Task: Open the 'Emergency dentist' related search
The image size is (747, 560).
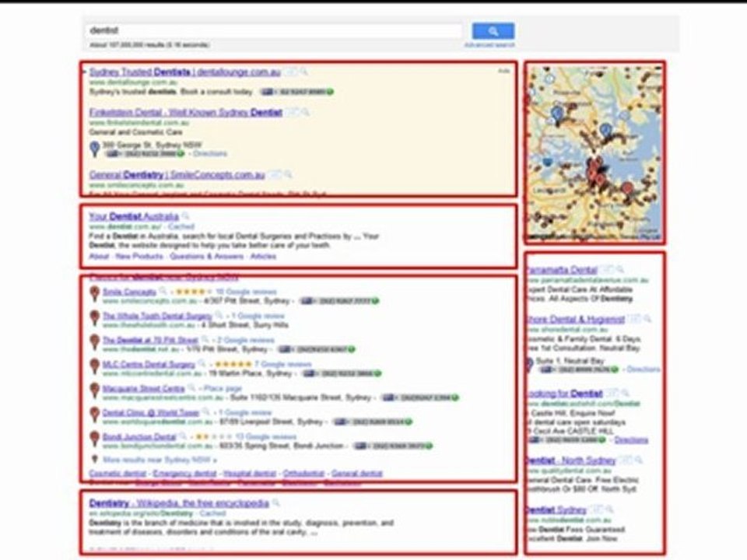Action: pyautogui.click(x=184, y=474)
